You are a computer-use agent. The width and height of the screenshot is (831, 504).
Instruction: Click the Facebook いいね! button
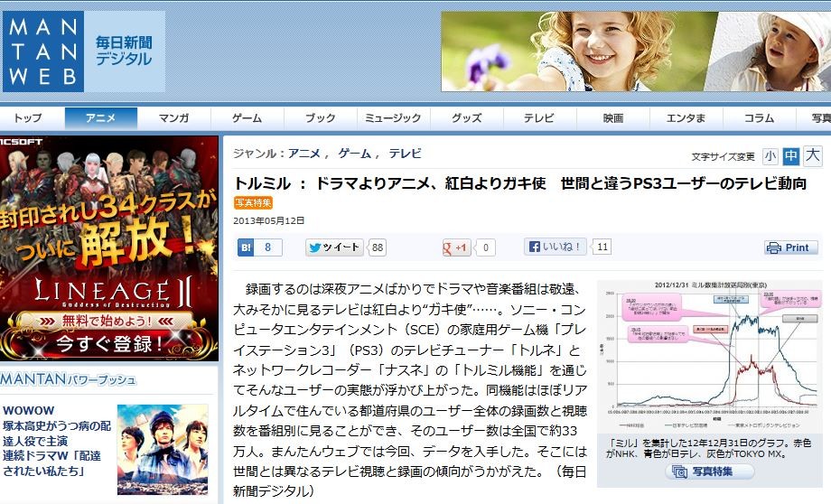point(556,247)
